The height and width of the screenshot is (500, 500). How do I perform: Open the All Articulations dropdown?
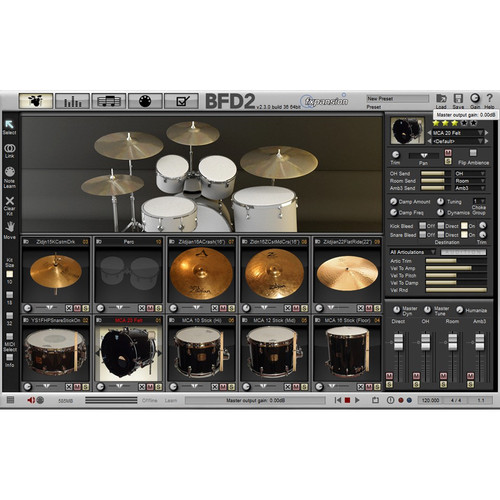point(413,252)
